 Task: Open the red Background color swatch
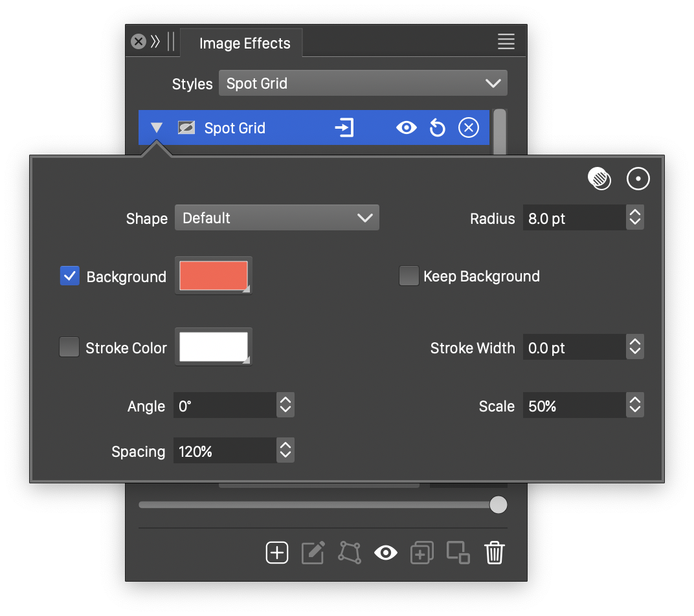[214, 276]
